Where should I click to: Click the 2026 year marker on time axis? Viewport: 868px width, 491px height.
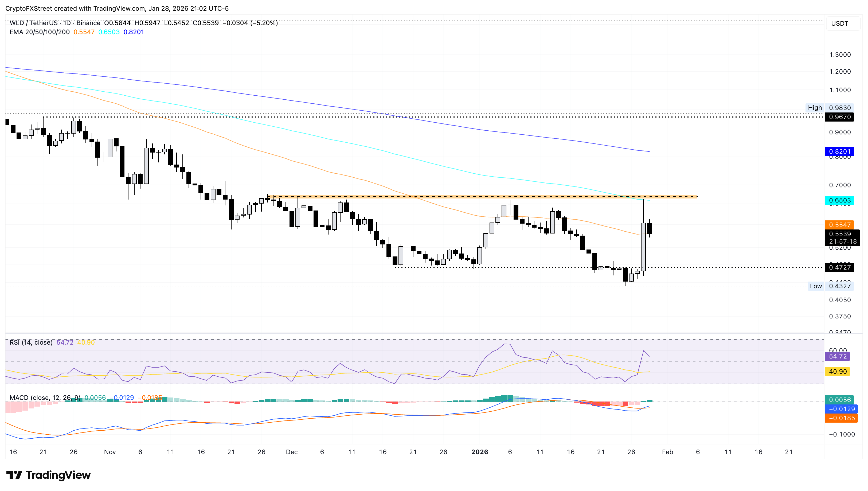(x=479, y=452)
